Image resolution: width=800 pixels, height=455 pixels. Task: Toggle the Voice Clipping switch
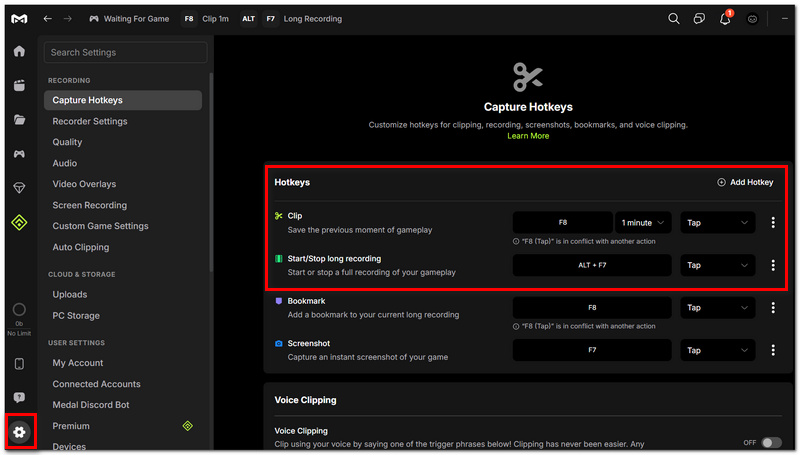click(x=771, y=442)
